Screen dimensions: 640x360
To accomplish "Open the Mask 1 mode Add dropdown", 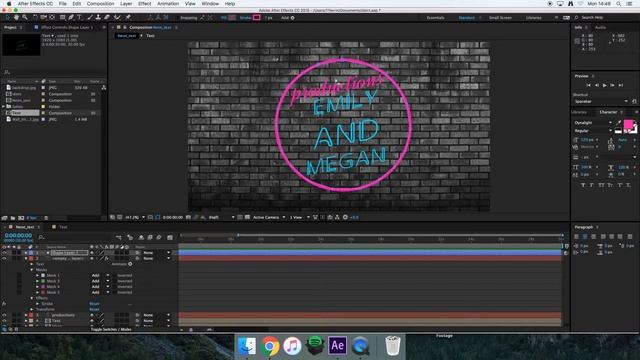I will [100, 276].
